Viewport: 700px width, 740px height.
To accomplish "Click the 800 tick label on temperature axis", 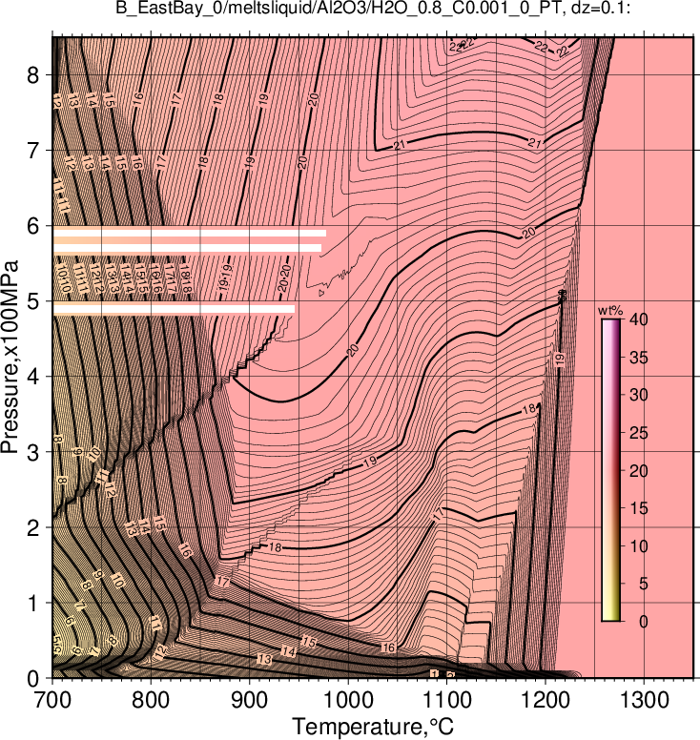I will tap(151, 700).
